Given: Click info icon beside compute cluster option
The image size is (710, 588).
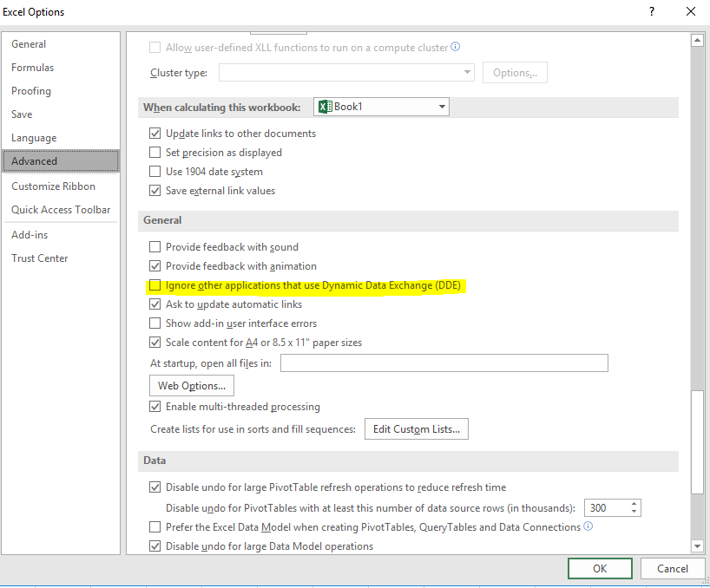Looking at the screenshot, I should tap(456, 47).
